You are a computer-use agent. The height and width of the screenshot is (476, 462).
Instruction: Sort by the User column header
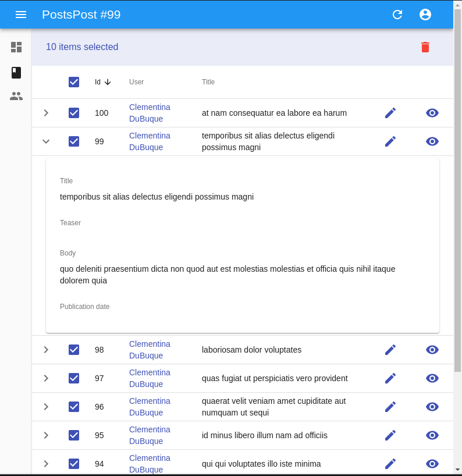(x=136, y=82)
